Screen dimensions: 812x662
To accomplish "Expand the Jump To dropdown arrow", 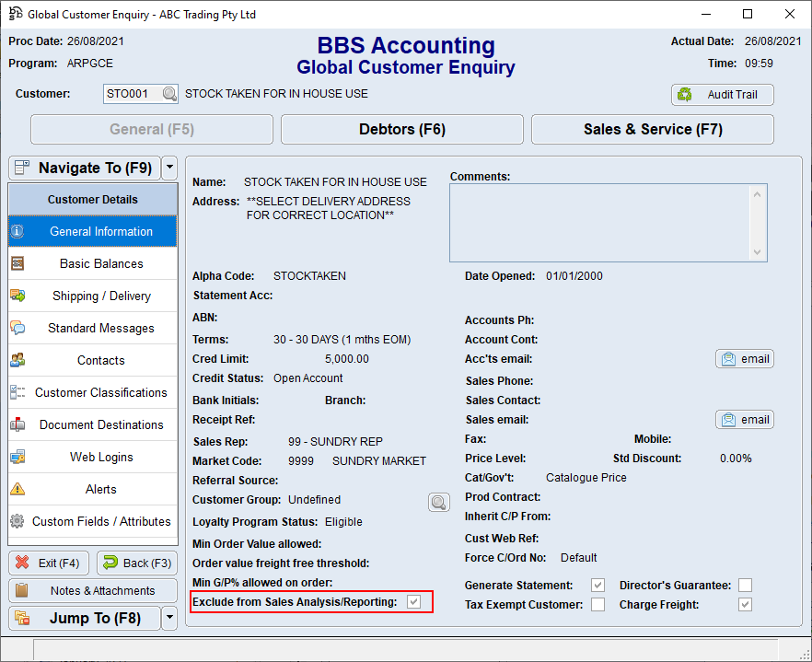I will point(168,618).
